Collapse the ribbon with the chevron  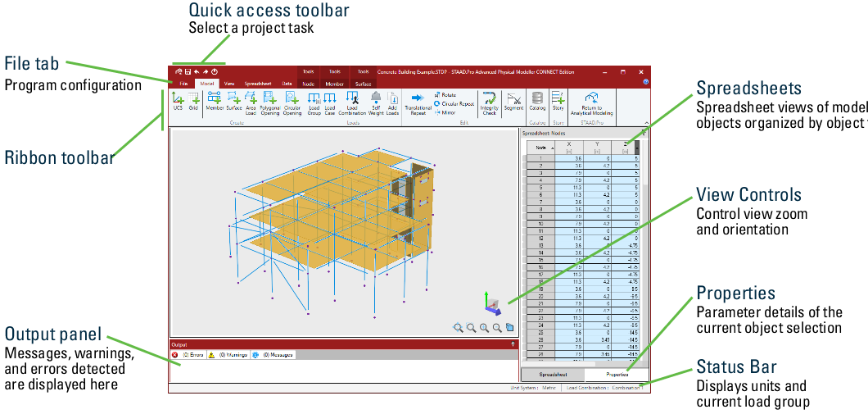tap(645, 122)
